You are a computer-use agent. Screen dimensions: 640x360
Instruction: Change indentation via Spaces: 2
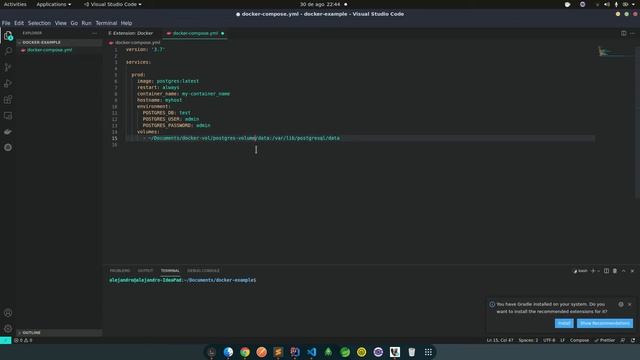coord(528,340)
